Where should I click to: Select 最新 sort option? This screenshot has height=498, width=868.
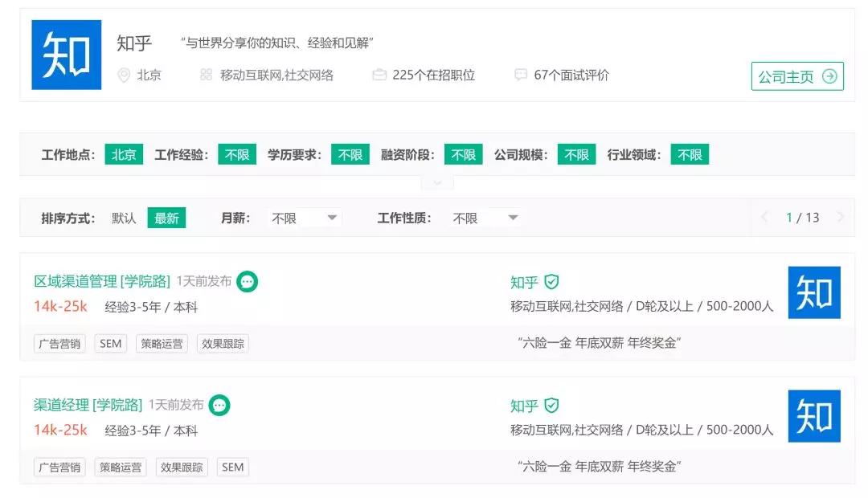(x=166, y=218)
